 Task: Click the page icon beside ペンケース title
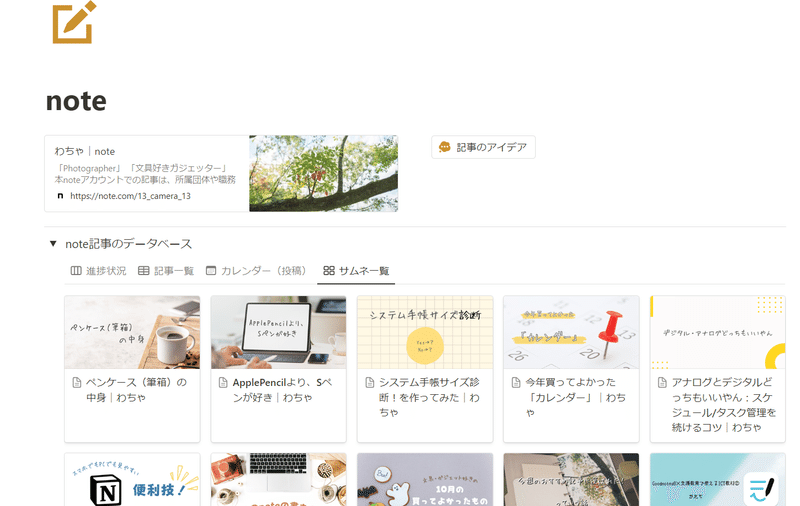coord(77,383)
